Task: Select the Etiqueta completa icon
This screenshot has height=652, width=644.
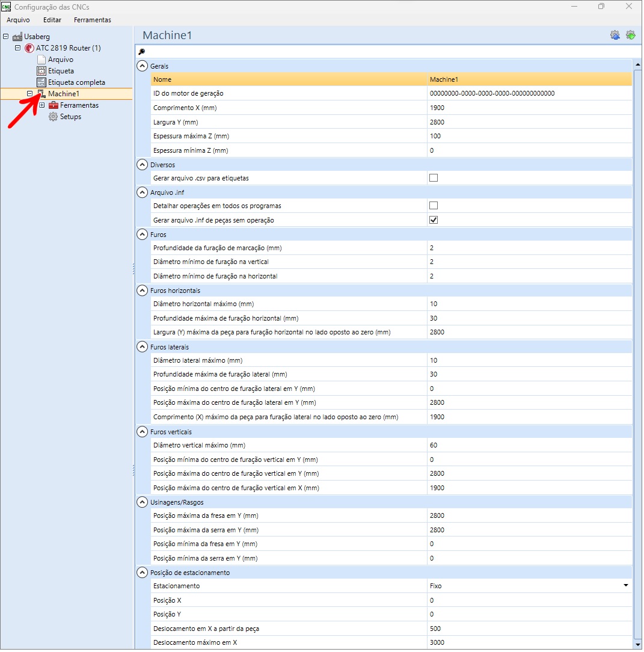Action: (x=41, y=82)
